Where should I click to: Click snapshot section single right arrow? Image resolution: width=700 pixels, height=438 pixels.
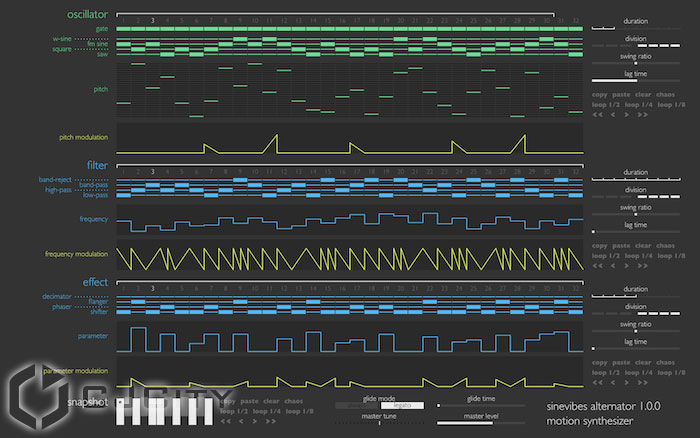(x=254, y=421)
